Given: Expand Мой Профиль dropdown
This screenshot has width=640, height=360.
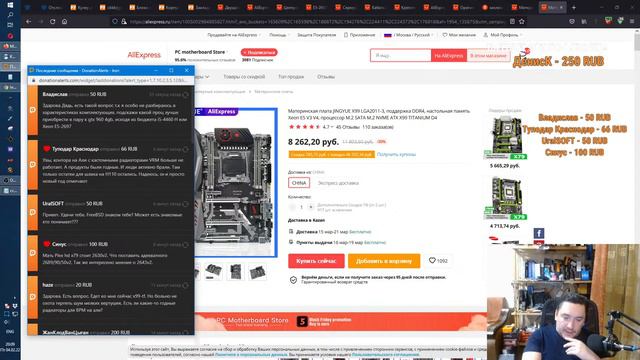Looking at the screenshot, I should tap(503, 35).
